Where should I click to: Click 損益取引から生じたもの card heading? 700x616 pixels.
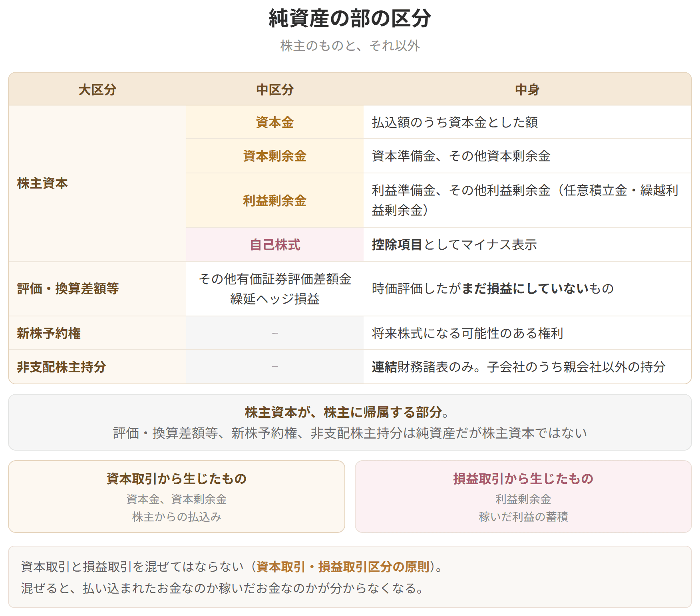pyautogui.click(x=523, y=479)
